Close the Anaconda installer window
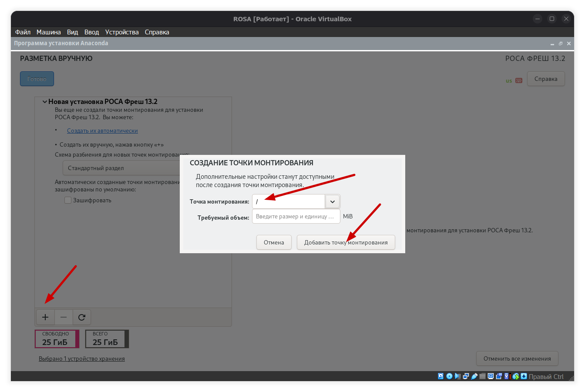585x392 pixels. [x=569, y=44]
